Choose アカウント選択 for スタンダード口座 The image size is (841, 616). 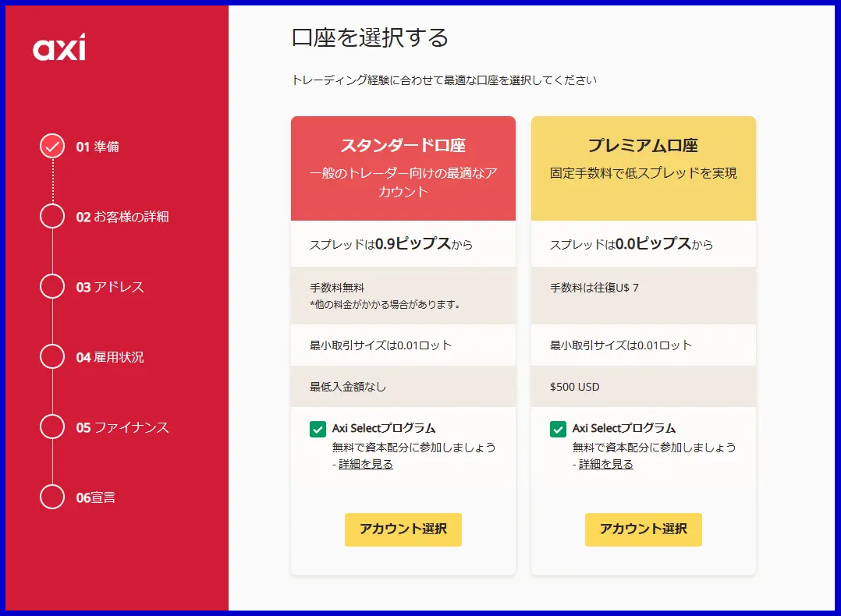click(403, 529)
